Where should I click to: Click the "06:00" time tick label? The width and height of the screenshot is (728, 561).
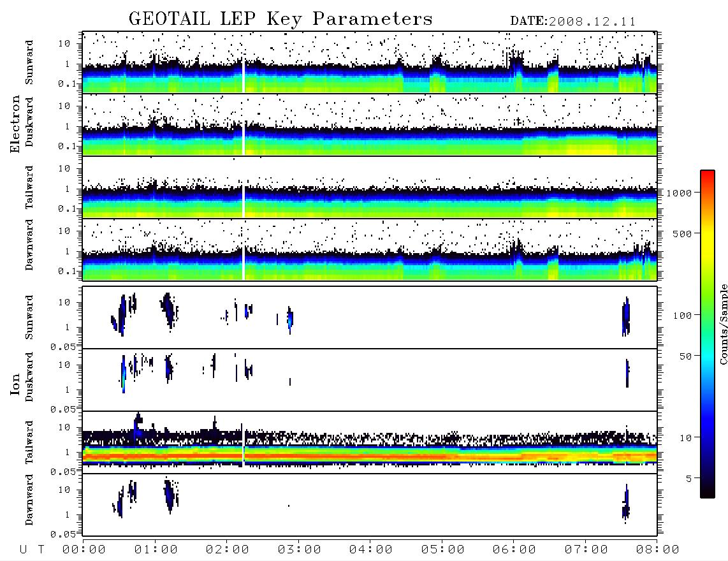click(514, 550)
